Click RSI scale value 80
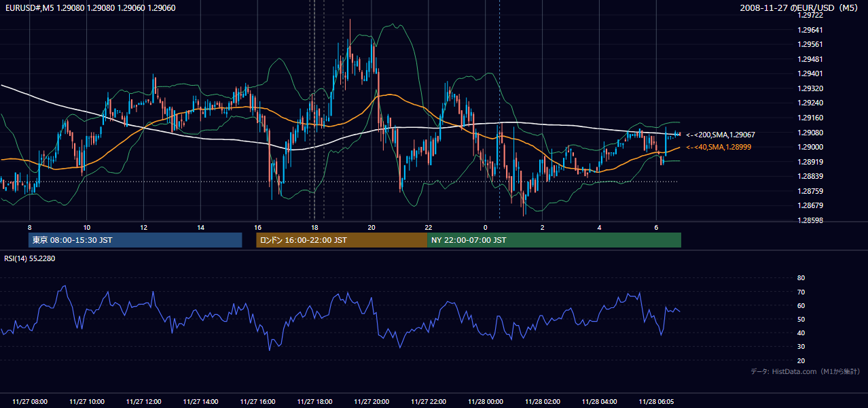 (x=801, y=278)
